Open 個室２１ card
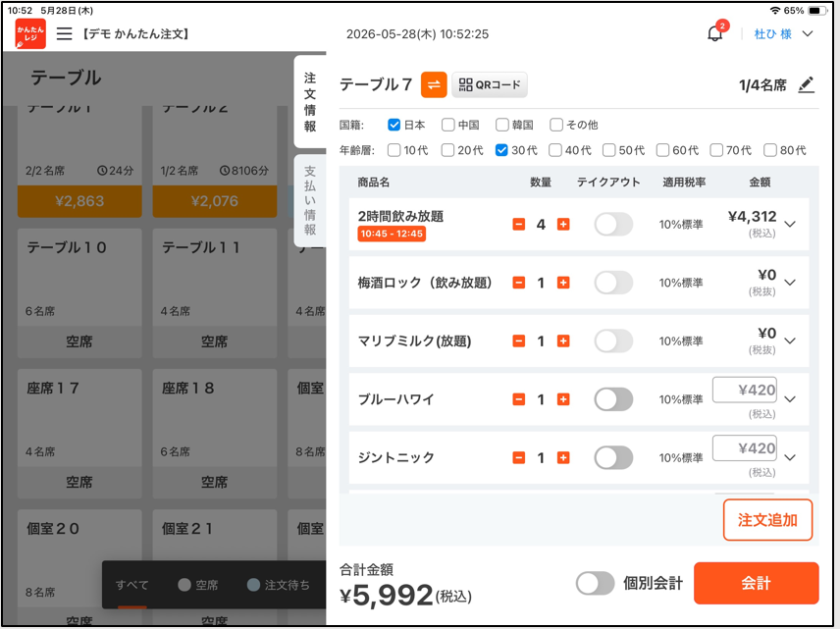 coord(214,567)
